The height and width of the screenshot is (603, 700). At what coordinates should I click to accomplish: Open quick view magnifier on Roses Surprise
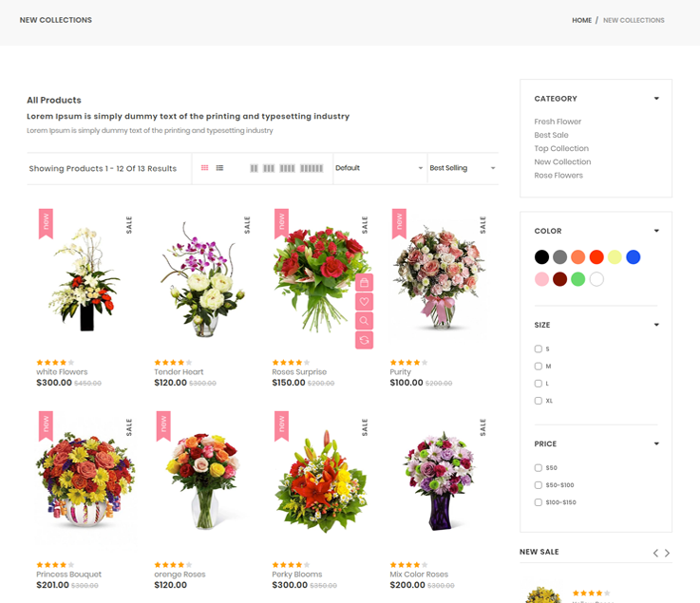(x=365, y=321)
